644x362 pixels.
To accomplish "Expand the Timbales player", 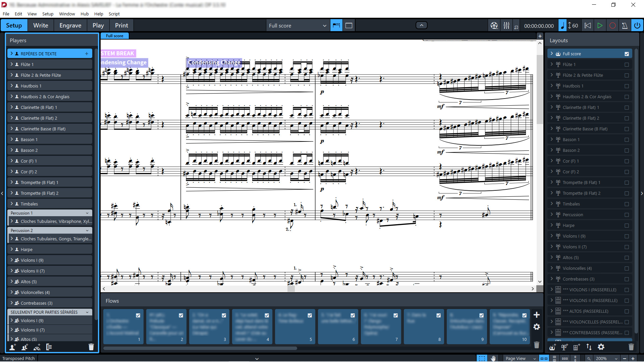I will pos(12,204).
